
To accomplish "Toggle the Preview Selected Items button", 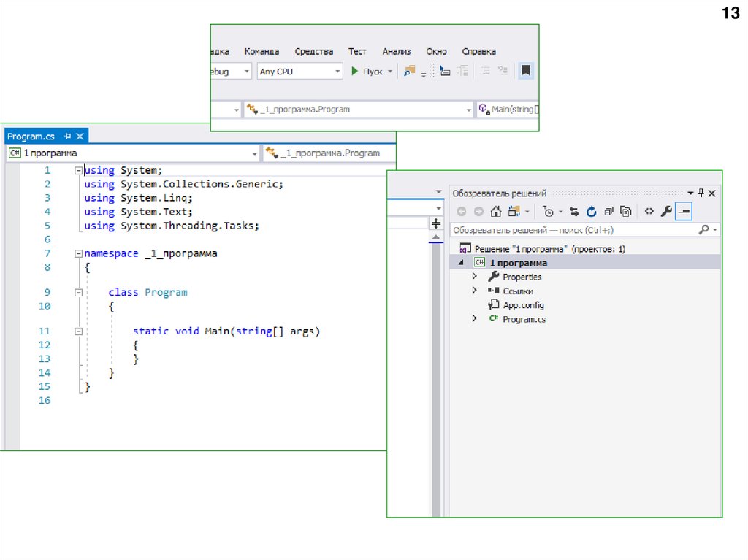I will click(x=683, y=212).
